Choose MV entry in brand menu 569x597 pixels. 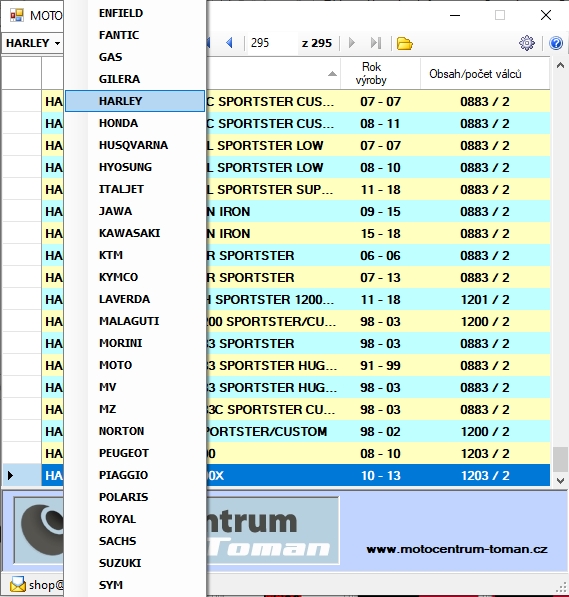(135, 387)
